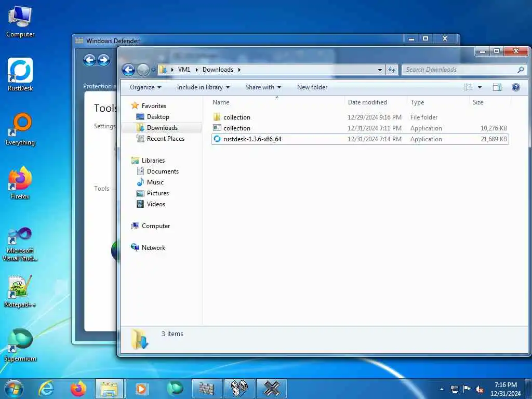
Task: Sort files by the Type column
Action: pos(438,102)
